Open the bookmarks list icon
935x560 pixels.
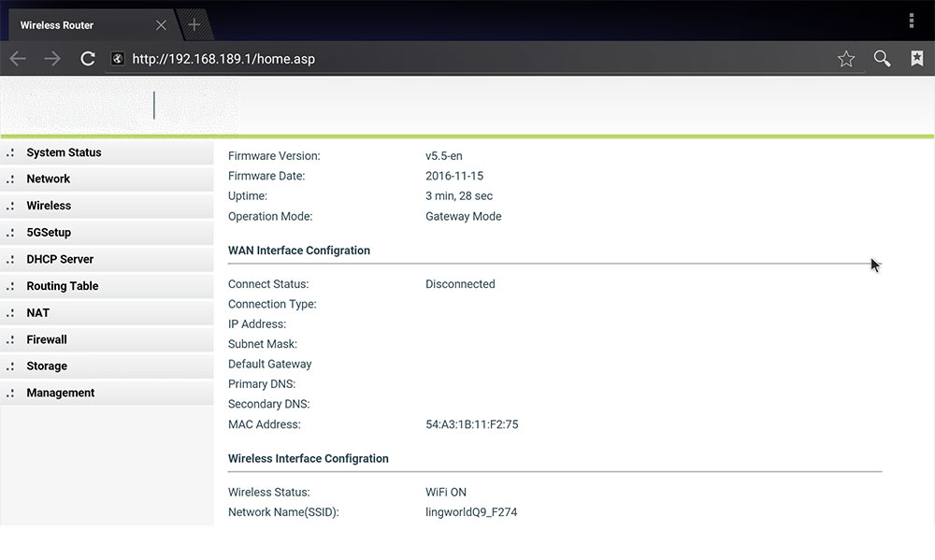pos(917,59)
